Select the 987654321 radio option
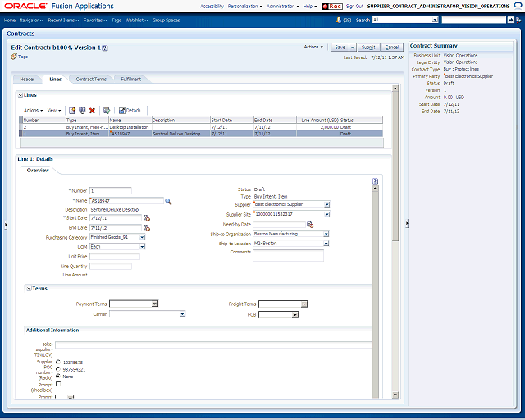The width and height of the screenshot is (525, 420). pos(58,369)
